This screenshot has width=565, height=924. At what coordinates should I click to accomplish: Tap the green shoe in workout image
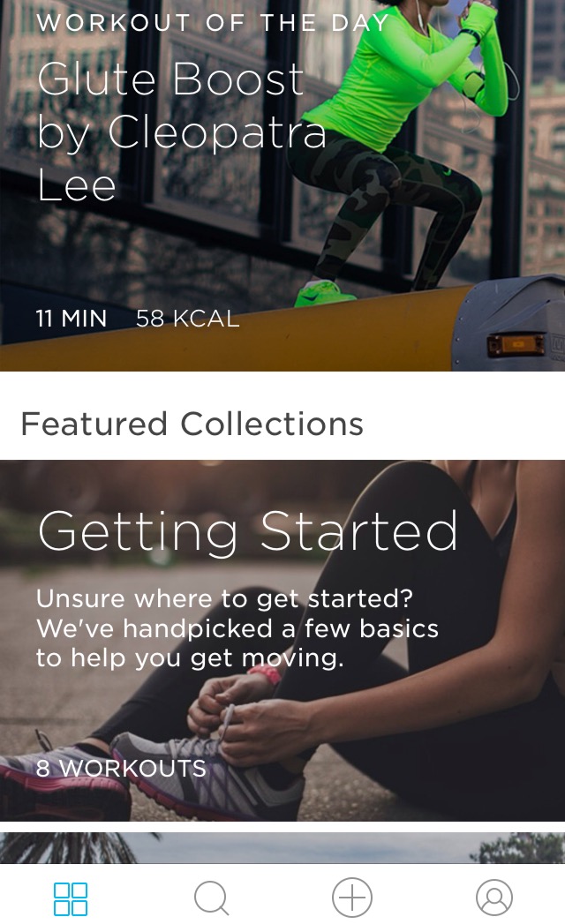point(323,294)
